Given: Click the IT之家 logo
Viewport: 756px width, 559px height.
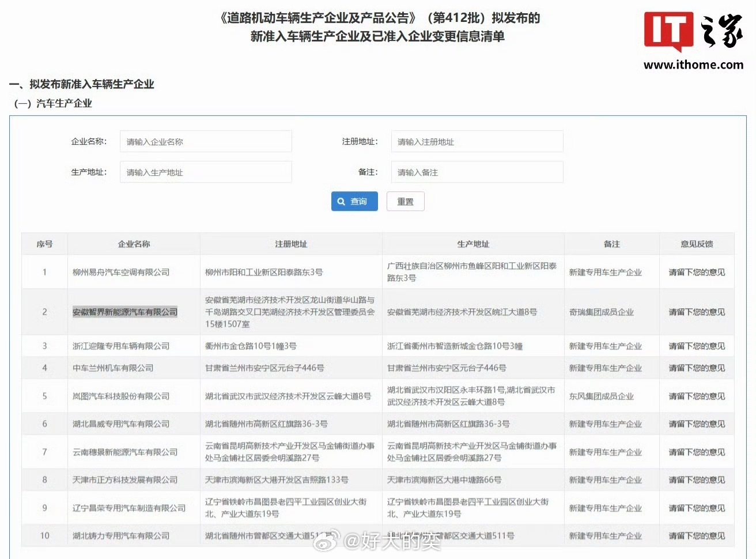Looking at the screenshot, I should click(693, 31).
